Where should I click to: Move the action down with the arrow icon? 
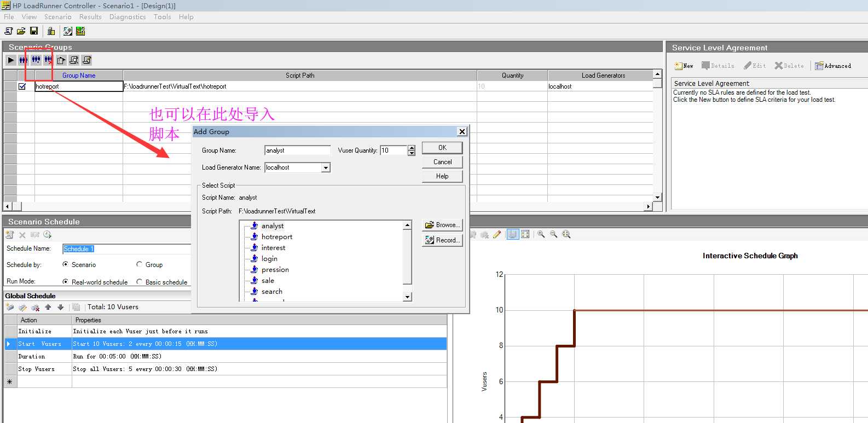pyautogui.click(x=60, y=307)
